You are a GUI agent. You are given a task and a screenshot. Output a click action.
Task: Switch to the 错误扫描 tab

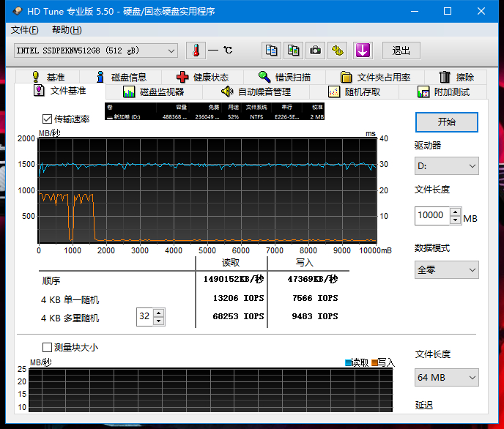tap(284, 77)
